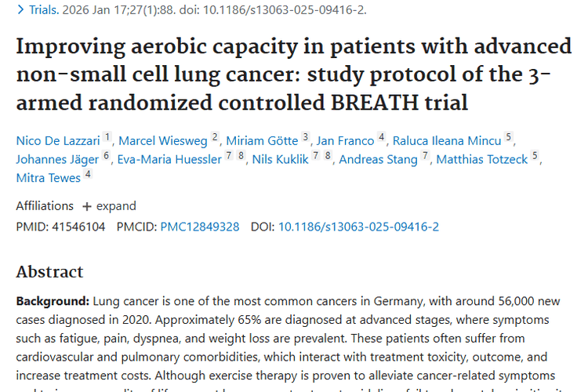Open the PMC12849328 full-text link
588x392 pixels.
200,227
